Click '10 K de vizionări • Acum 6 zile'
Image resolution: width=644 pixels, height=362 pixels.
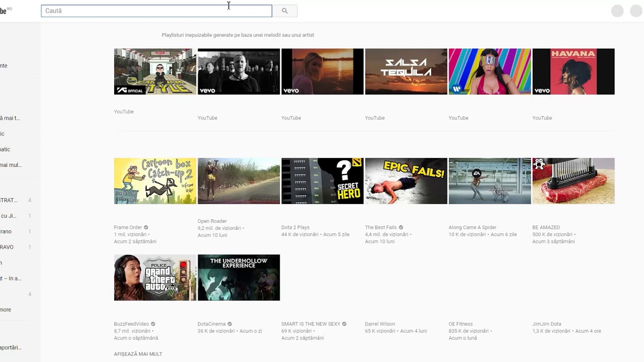tap(483, 234)
